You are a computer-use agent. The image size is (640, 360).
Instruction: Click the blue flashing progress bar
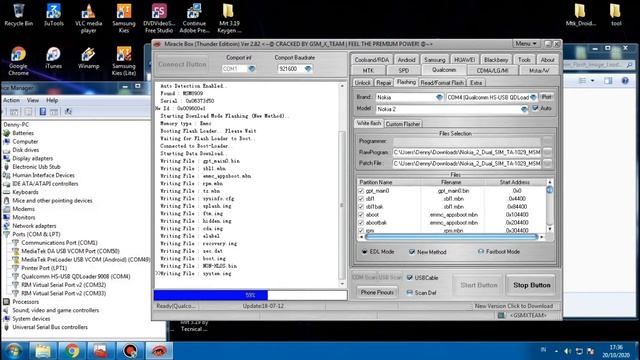[x=250, y=295]
